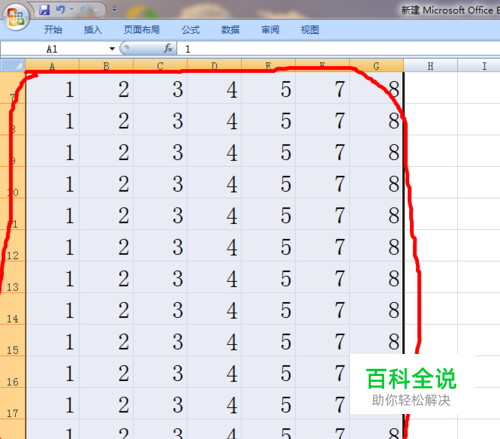Click the Save icon in Quick Access Toolbar
Screen dimensions: 500x439
[44, 10]
